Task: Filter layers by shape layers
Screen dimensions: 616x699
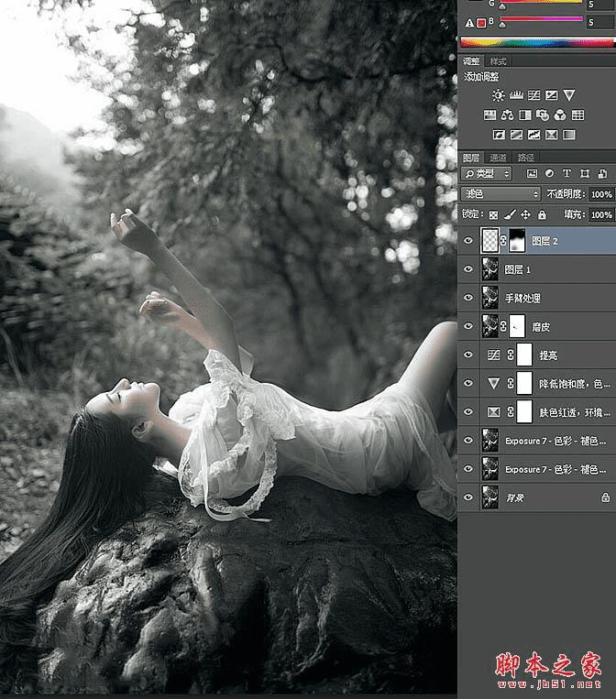Action: (x=584, y=173)
